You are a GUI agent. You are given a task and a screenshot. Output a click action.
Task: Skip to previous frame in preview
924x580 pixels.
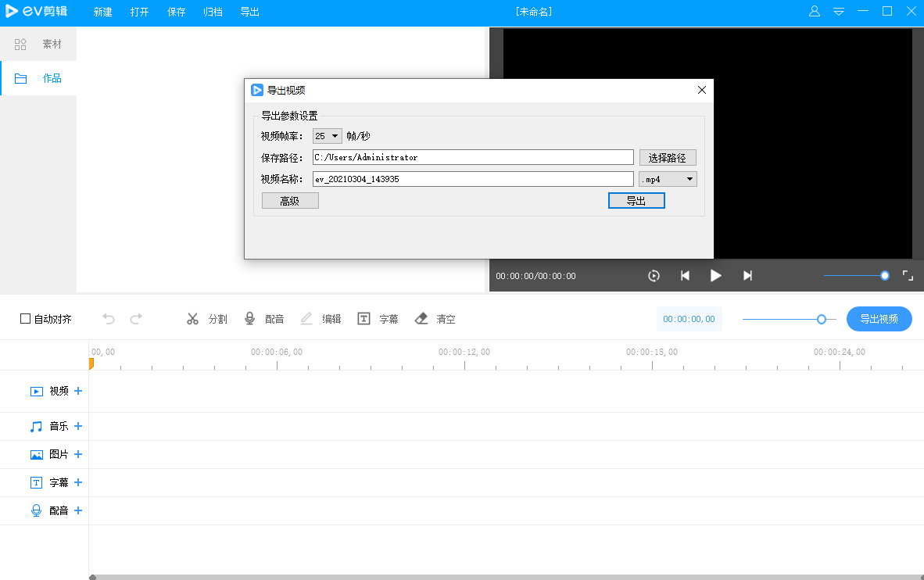point(685,275)
